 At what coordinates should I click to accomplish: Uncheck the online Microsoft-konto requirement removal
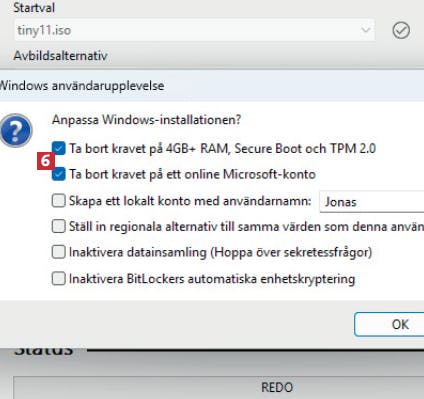click(x=59, y=174)
